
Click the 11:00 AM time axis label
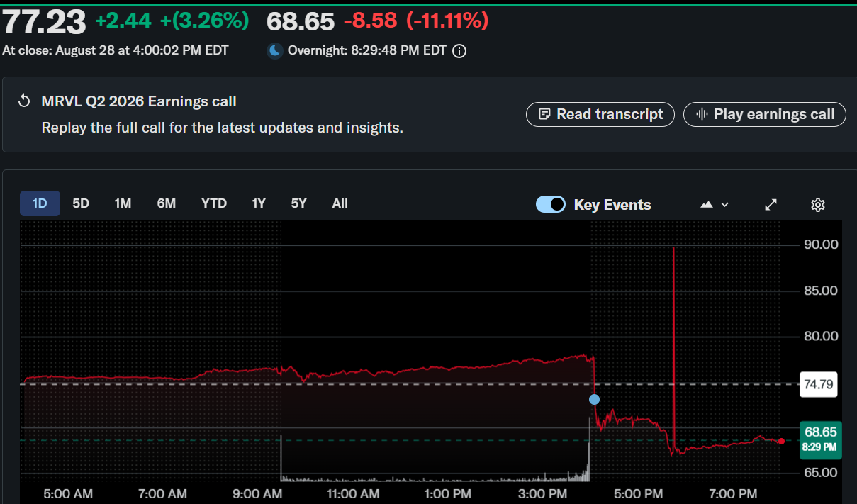point(353,493)
